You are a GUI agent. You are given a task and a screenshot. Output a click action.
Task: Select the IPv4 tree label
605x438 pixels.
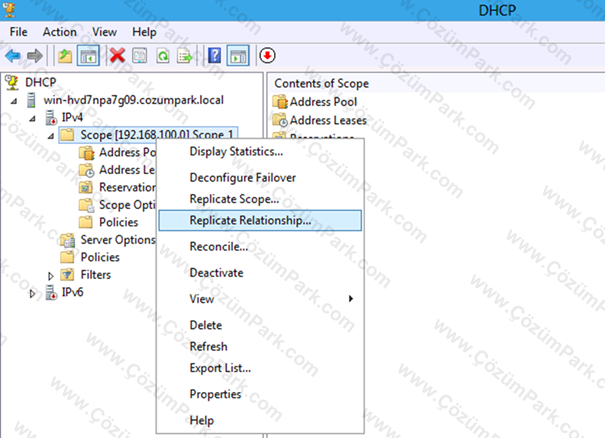click(72, 117)
